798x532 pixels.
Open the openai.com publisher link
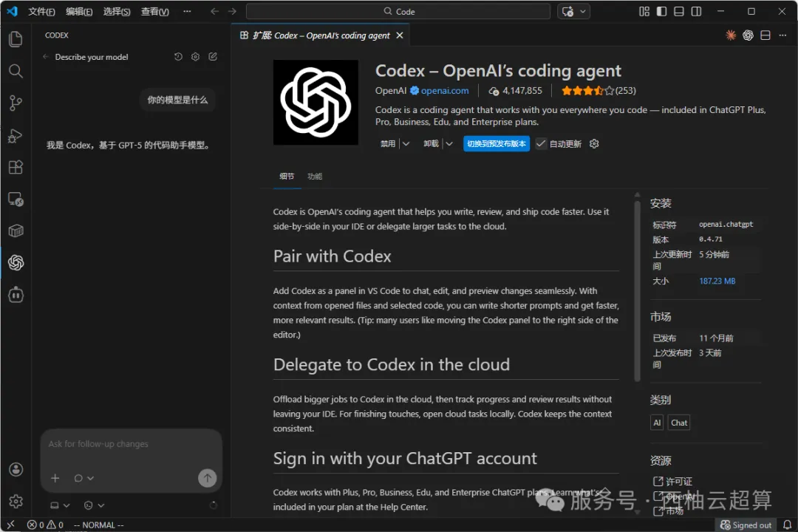444,91
